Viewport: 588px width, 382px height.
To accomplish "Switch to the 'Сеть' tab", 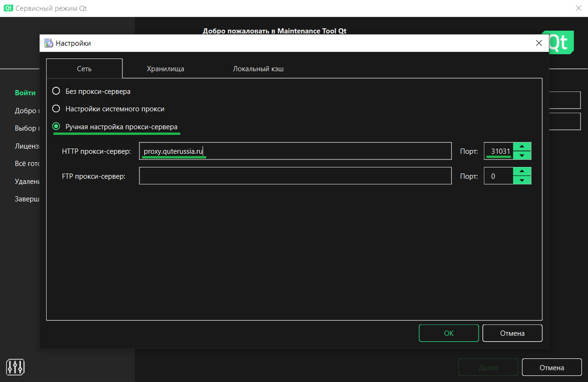I will pyautogui.click(x=84, y=69).
